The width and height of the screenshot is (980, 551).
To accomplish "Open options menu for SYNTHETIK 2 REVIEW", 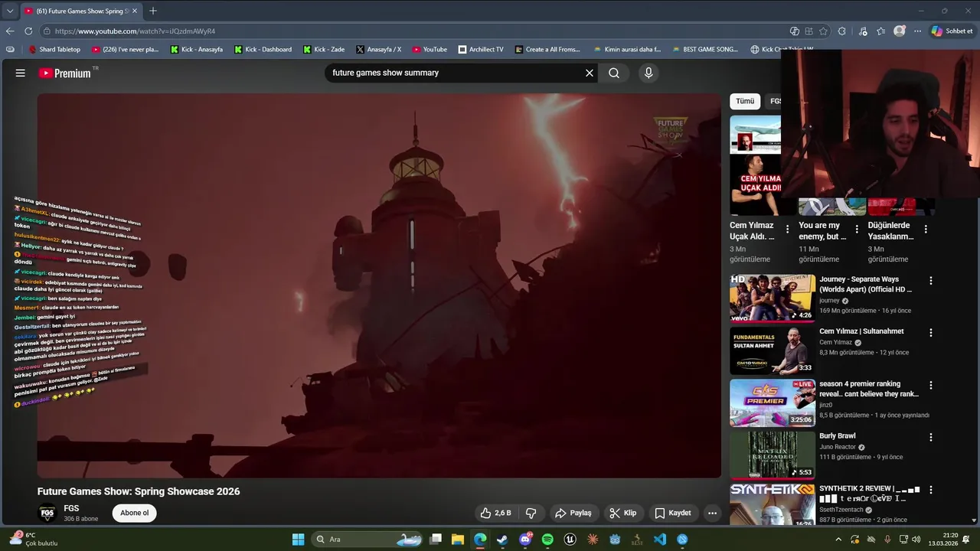I will (931, 490).
